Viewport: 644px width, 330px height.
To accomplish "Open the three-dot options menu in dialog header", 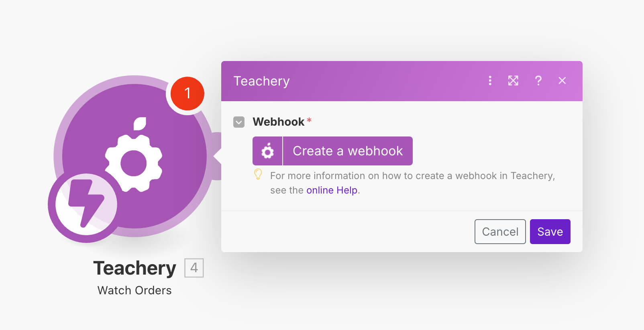I will [x=490, y=81].
